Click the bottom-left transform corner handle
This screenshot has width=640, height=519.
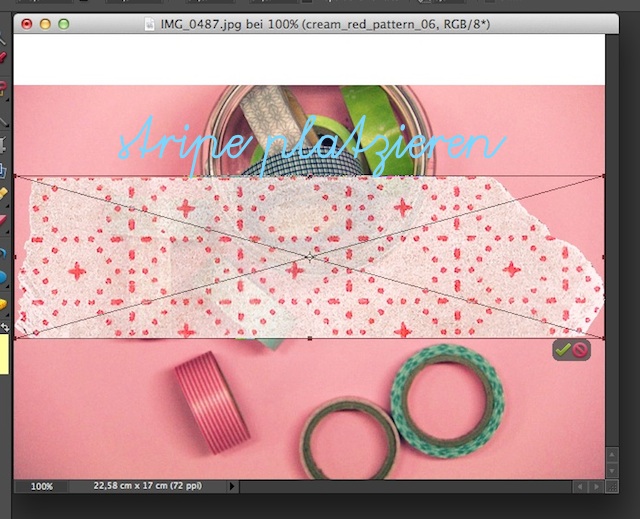15,338
